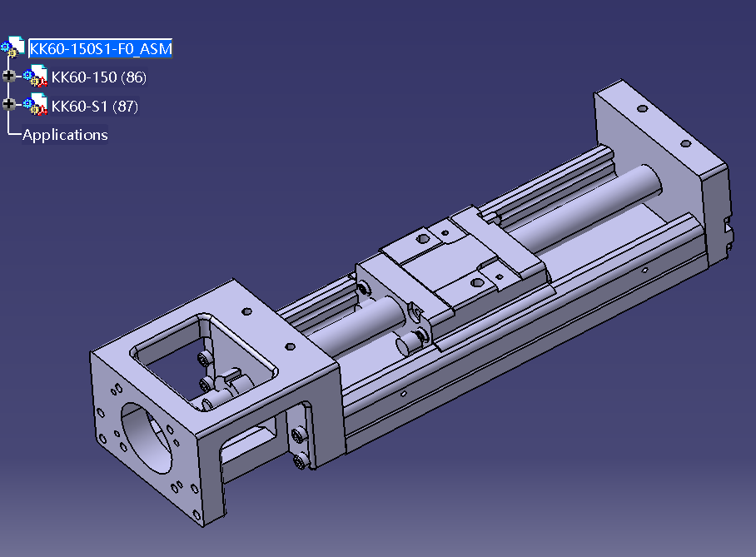Select the Applications node in the tree
The image size is (756, 557).
pos(65,135)
